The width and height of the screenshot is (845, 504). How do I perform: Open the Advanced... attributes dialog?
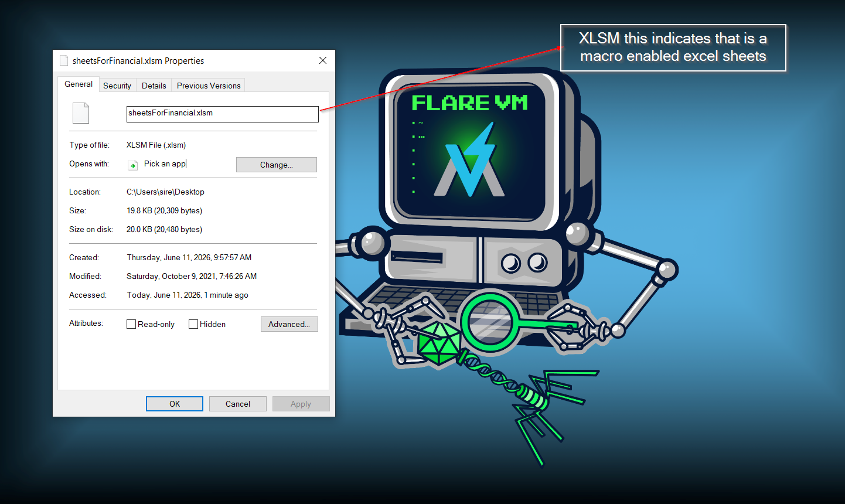pyautogui.click(x=289, y=324)
